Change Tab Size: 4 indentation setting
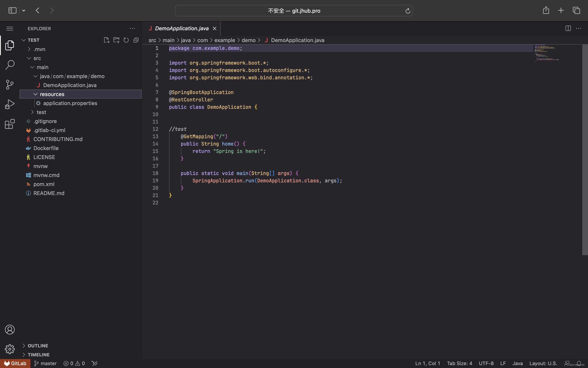This screenshot has width=588, height=368. 459,363
